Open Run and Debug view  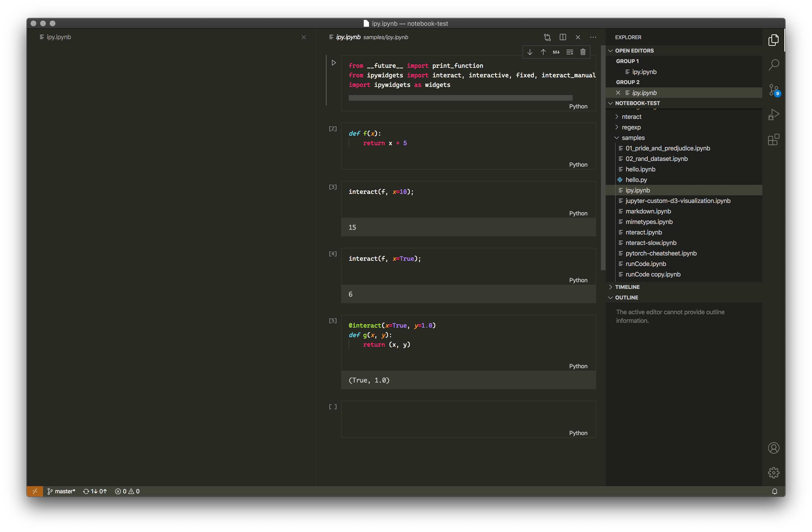774,115
